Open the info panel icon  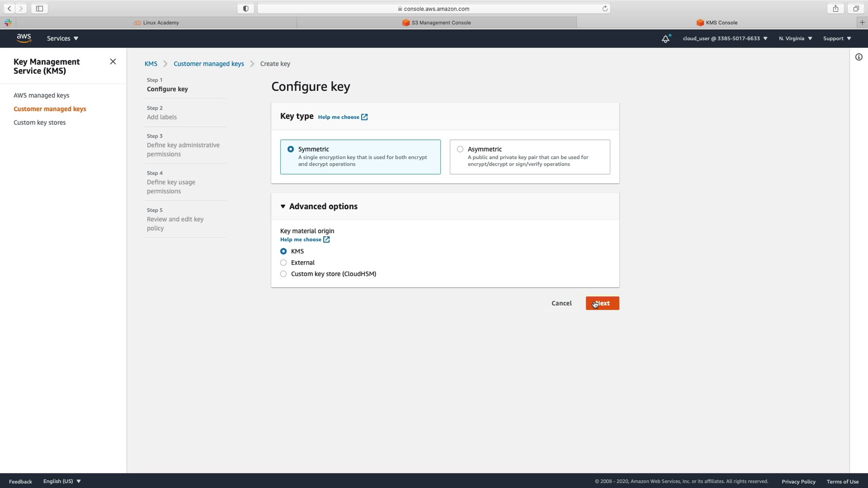(x=859, y=57)
